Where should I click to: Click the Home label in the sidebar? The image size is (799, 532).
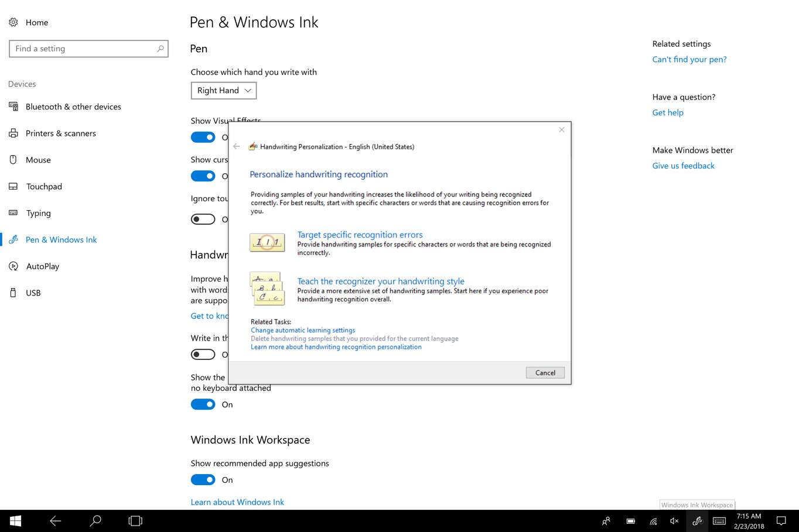point(37,22)
